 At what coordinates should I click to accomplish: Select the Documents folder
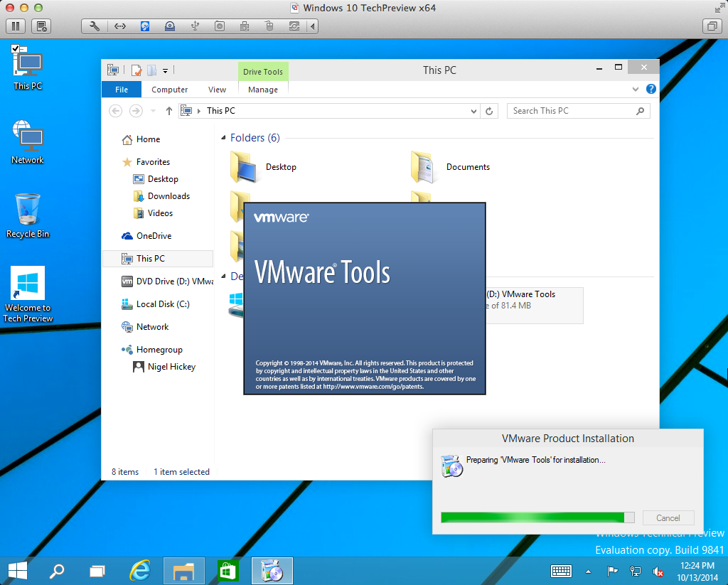tap(450, 166)
